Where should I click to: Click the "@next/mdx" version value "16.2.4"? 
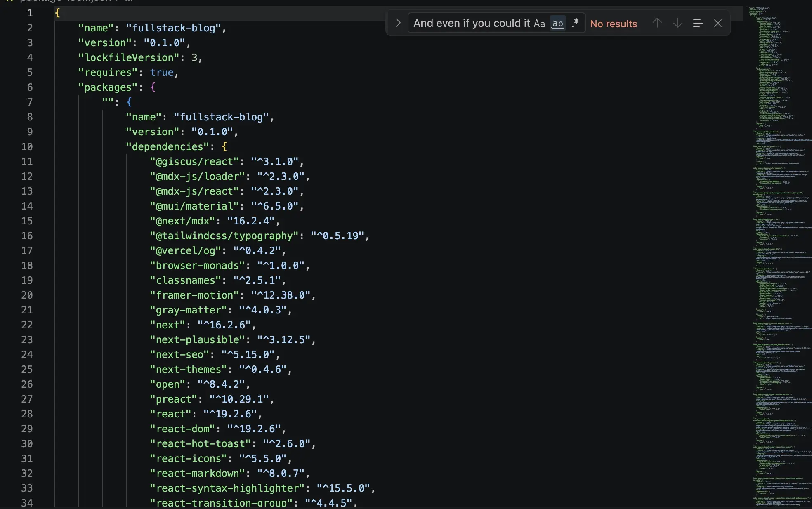point(251,221)
